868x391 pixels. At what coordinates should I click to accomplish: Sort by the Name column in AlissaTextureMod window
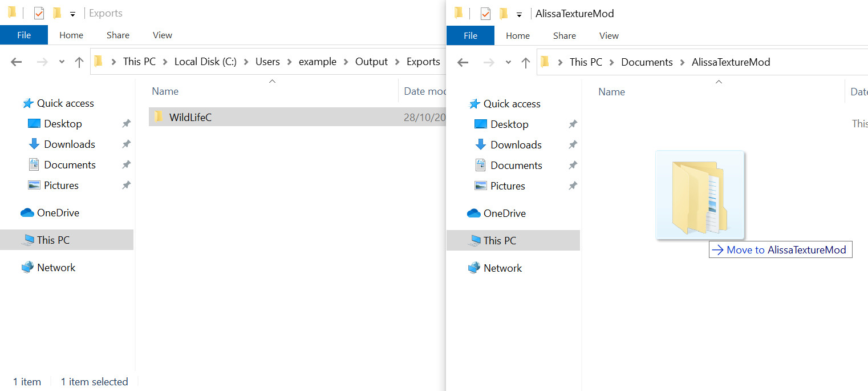pyautogui.click(x=611, y=92)
